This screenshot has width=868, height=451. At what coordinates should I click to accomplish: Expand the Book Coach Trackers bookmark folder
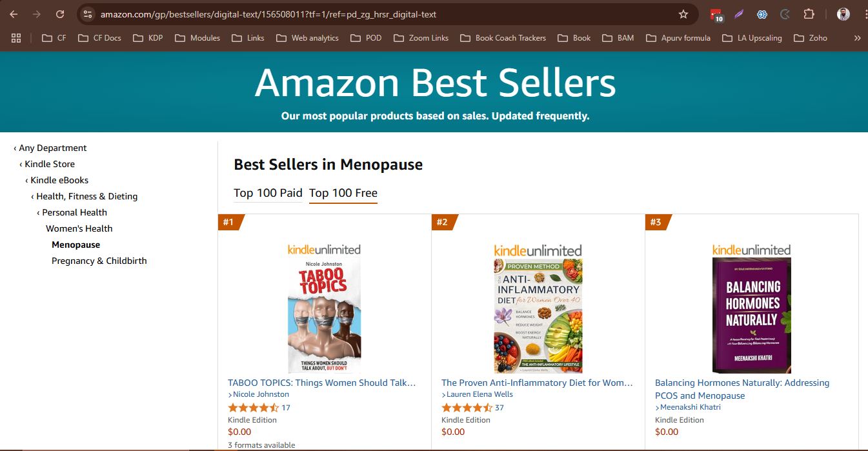[503, 38]
